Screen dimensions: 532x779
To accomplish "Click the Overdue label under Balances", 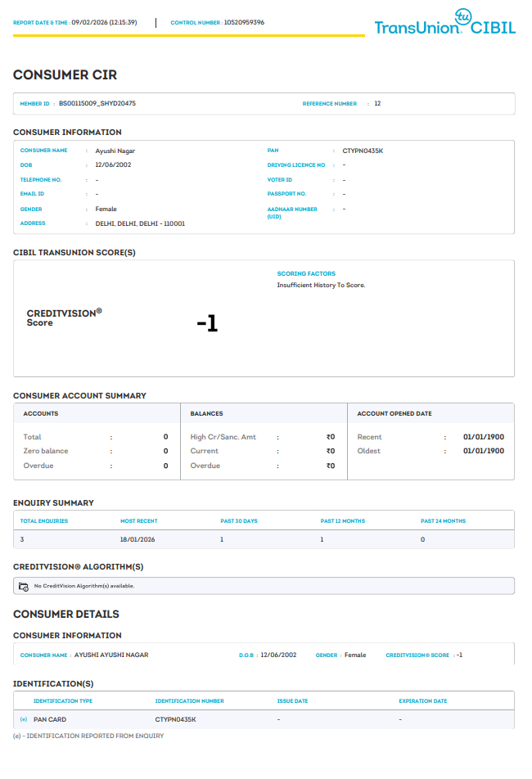I will 205,466.
